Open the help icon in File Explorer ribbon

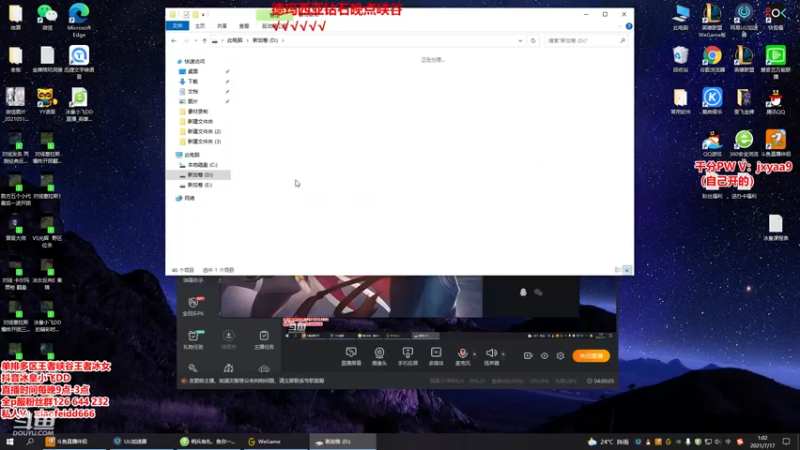pos(629,26)
